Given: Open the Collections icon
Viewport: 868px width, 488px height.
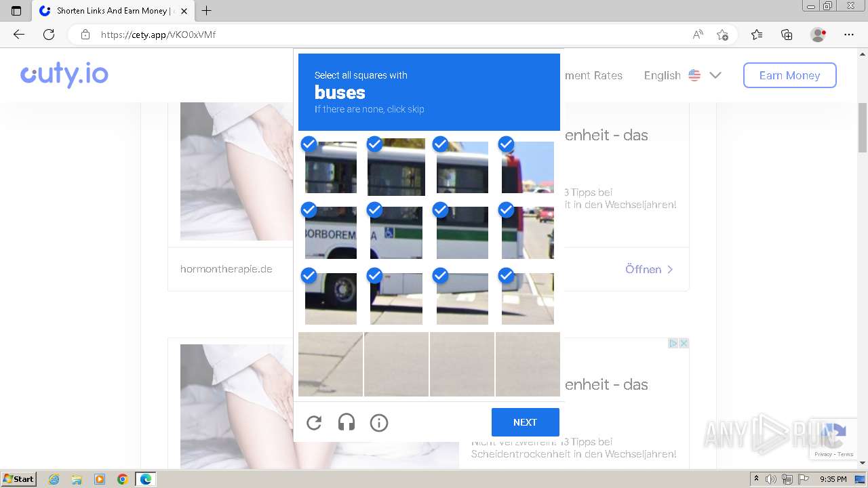Looking at the screenshot, I should [787, 35].
